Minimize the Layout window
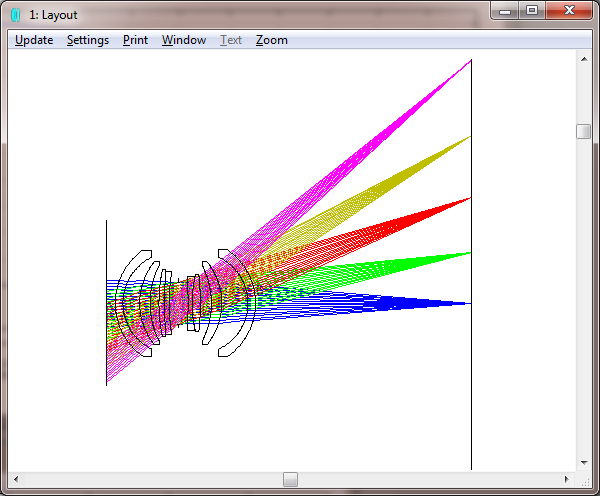 coord(505,11)
